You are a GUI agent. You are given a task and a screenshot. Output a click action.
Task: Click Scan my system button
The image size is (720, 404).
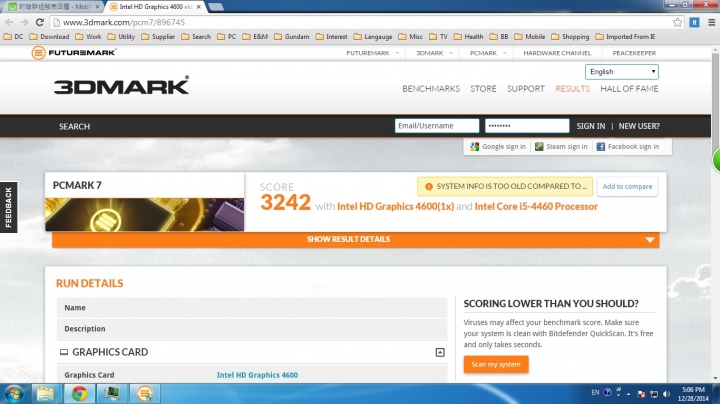click(496, 364)
